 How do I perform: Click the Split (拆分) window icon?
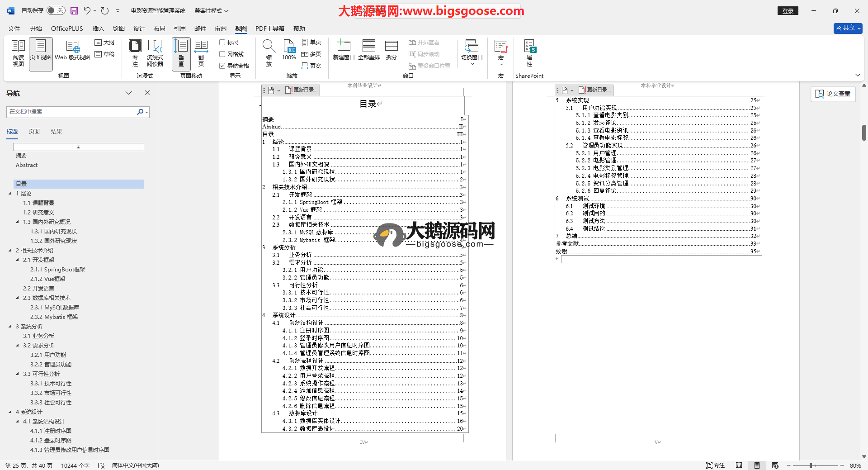[x=391, y=50]
